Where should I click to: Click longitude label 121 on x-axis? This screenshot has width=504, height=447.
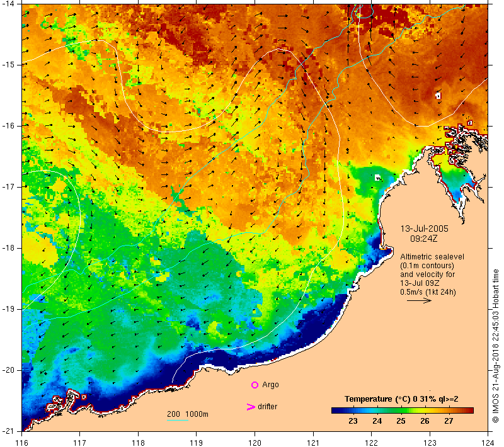pos(313,443)
